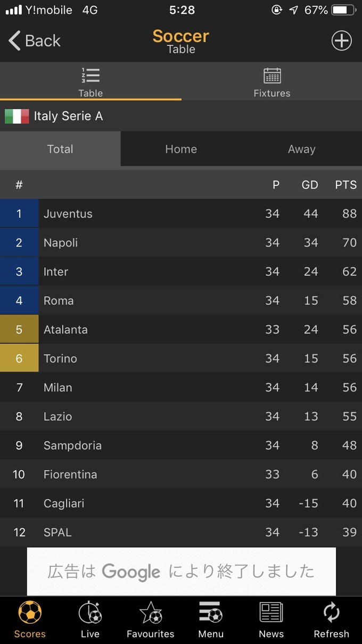Click the PTS column header
362x644 pixels.
tap(346, 185)
